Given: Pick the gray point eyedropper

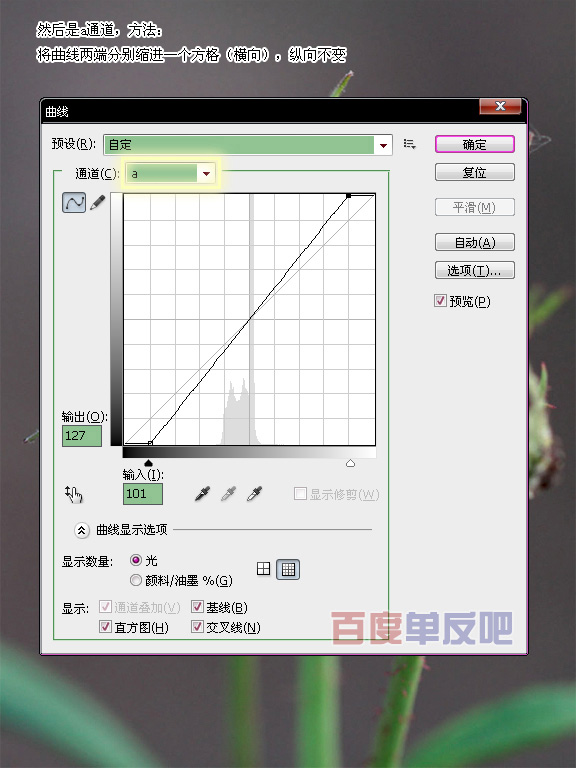Looking at the screenshot, I should pyautogui.click(x=228, y=494).
